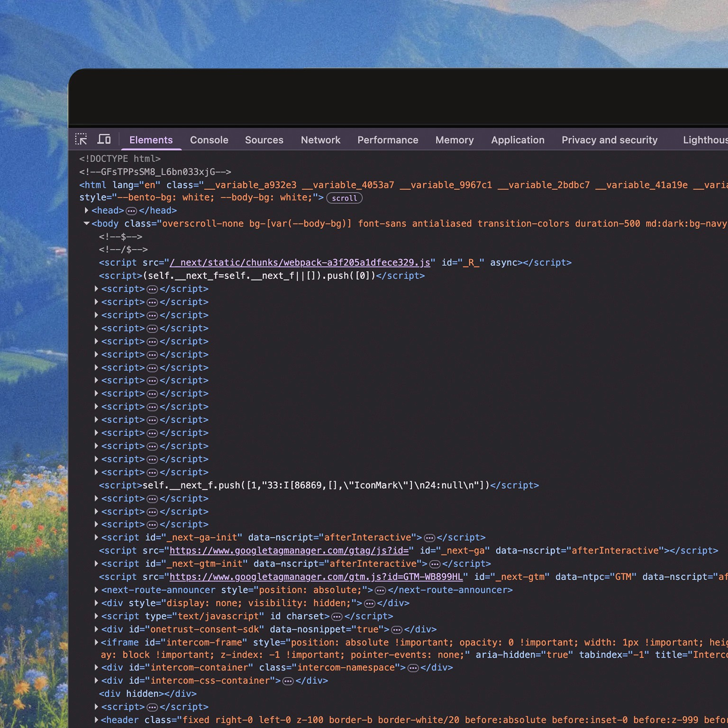Image resolution: width=728 pixels, height=728 pixels.
Task: Expand the header fixed right-0 node
Action: pyautogui.click(x=96, y=719)
